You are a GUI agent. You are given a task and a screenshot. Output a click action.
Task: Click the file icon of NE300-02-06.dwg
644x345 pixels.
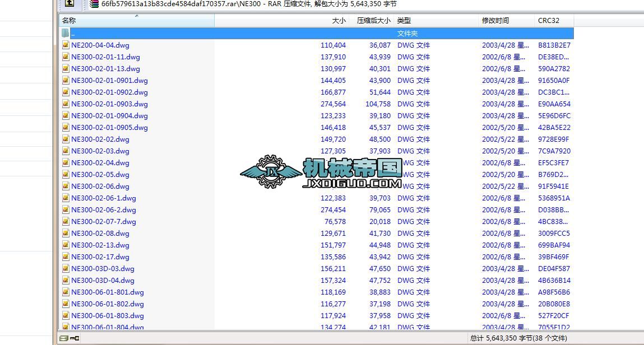pos(66,187)
